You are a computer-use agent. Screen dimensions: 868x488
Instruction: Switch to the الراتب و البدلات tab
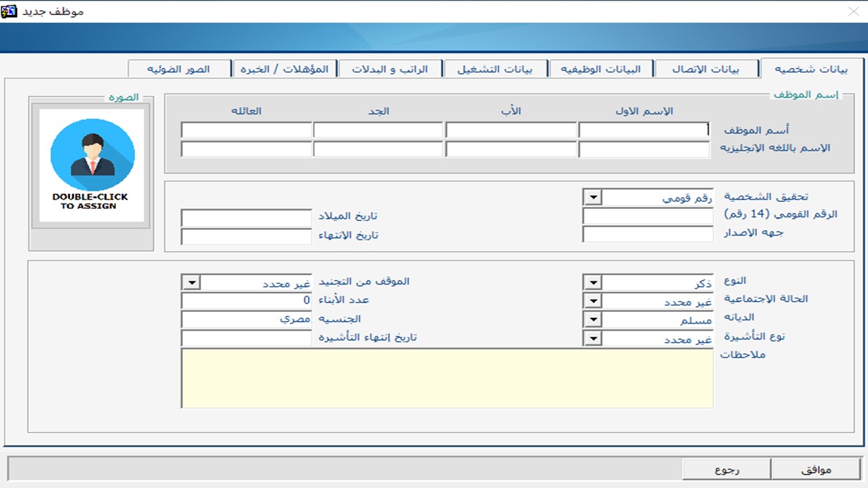[390, 69]
